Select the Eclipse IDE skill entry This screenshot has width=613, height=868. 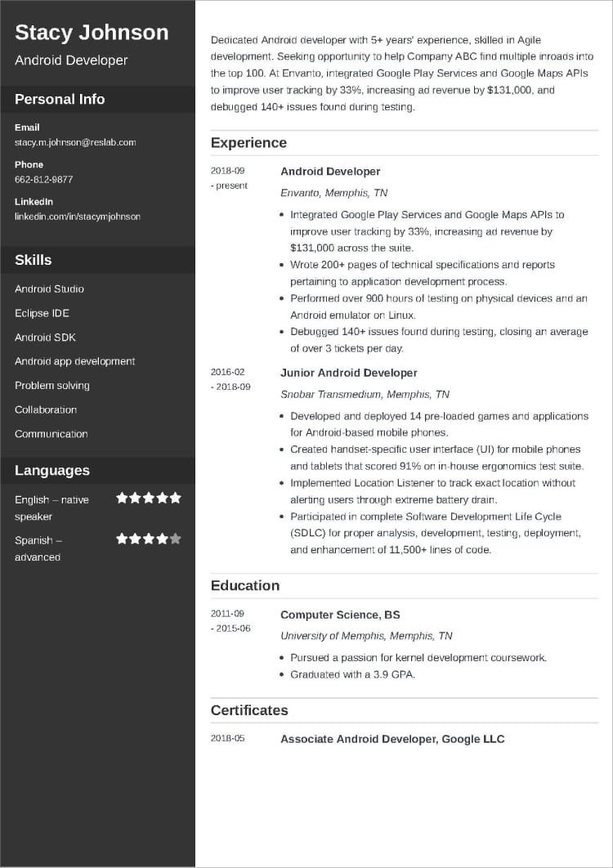point(43,313)
